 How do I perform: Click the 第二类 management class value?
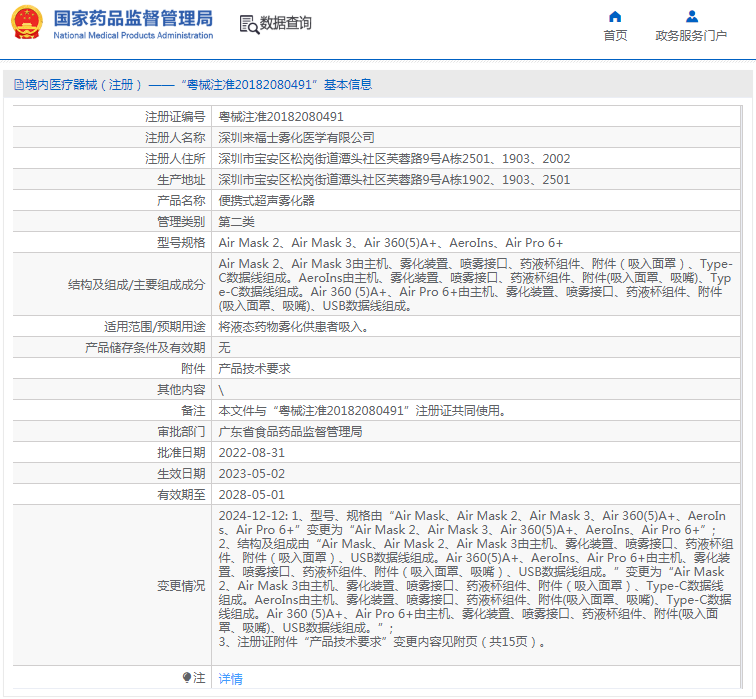(236, 222)
